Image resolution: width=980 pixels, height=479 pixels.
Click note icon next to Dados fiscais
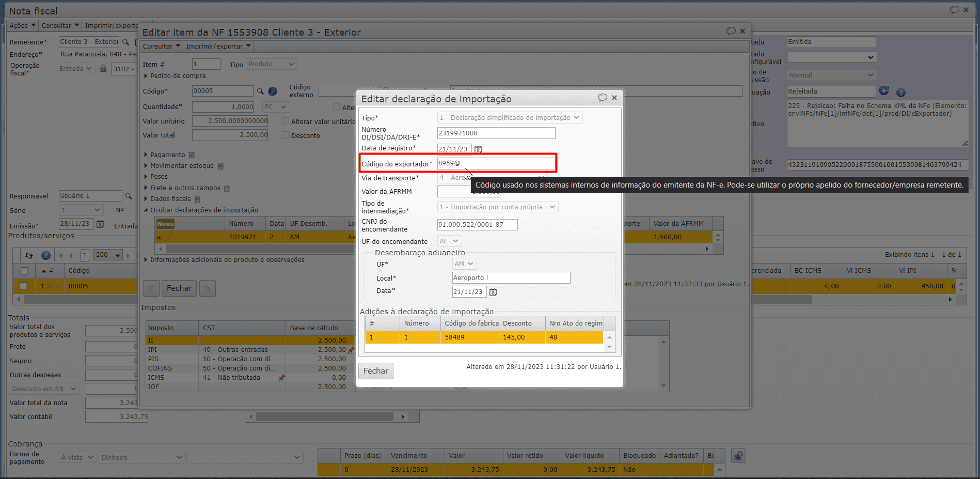point(197,199)
